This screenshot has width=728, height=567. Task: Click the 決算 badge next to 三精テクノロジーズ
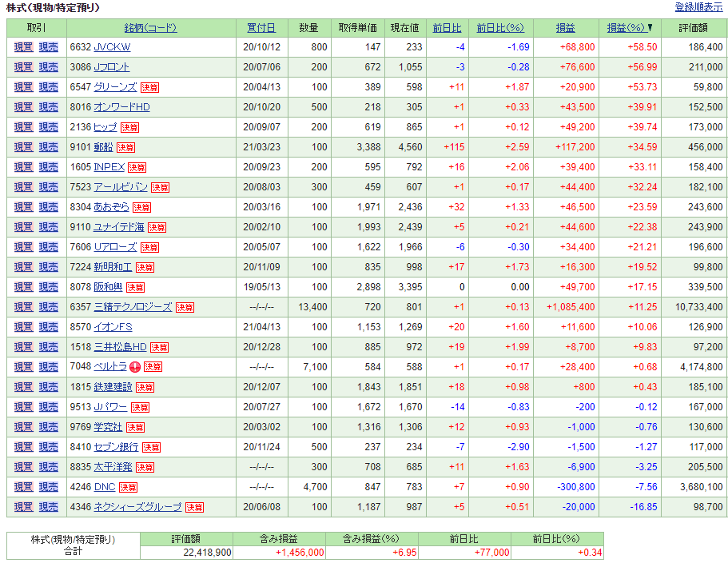point(185,307)
